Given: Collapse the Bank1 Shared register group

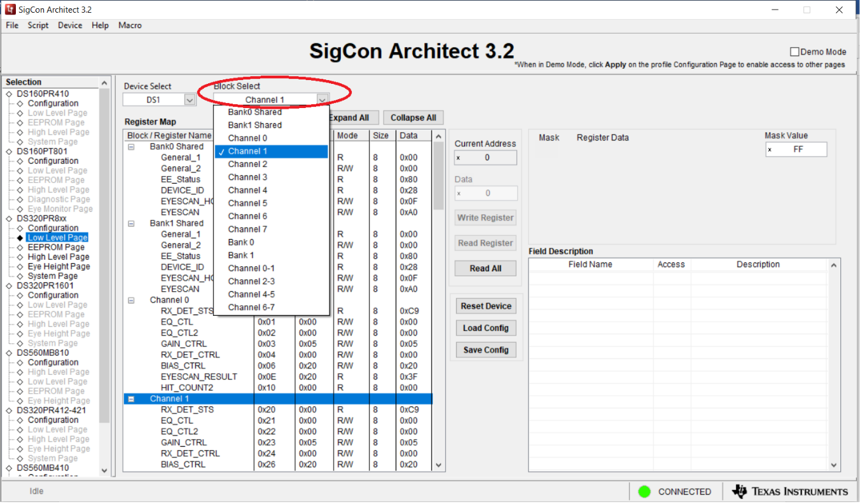Looking at the screenshot, I should coord(132,223).
